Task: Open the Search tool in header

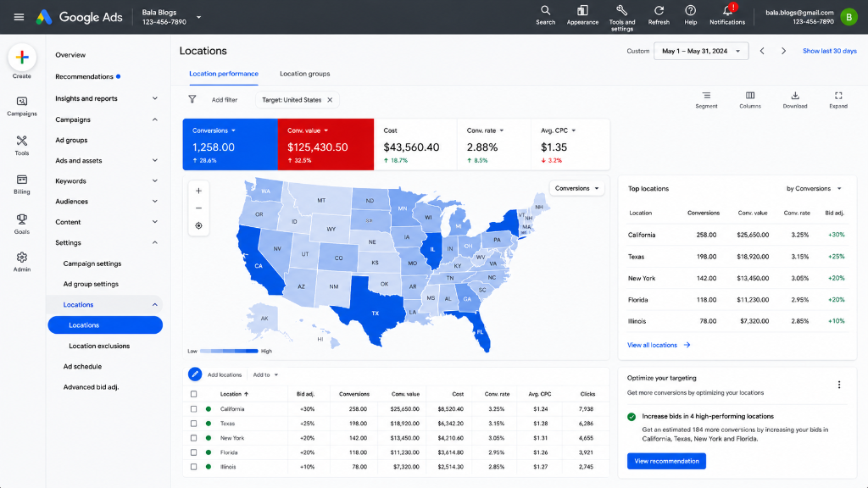Action: [545, 15]
